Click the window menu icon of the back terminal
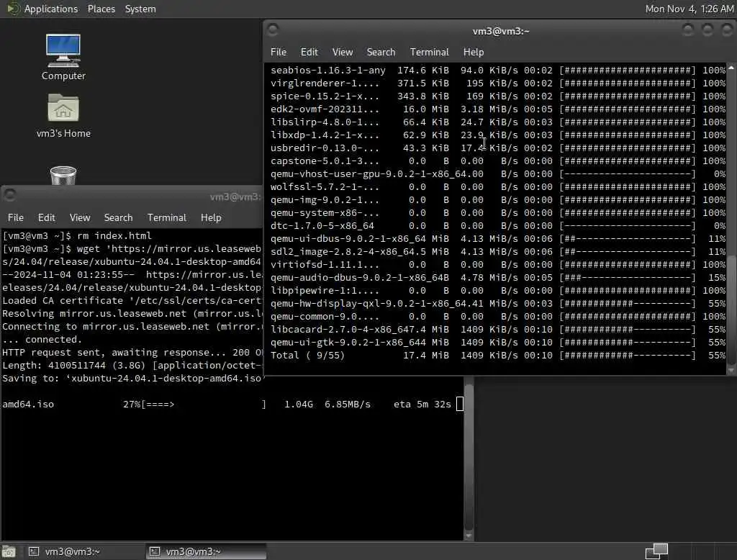Image resolution: width=737 pixels, height=560 pixels. pyautogui.click(x=10, y=194)
